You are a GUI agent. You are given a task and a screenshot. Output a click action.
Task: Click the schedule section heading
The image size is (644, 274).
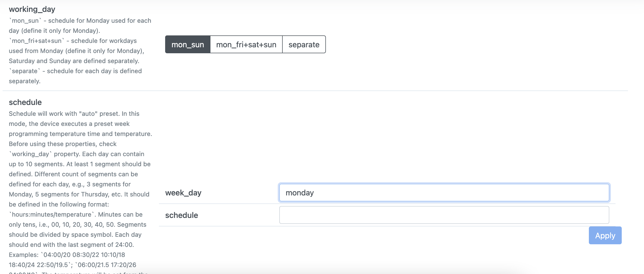(x=25, y=102)
